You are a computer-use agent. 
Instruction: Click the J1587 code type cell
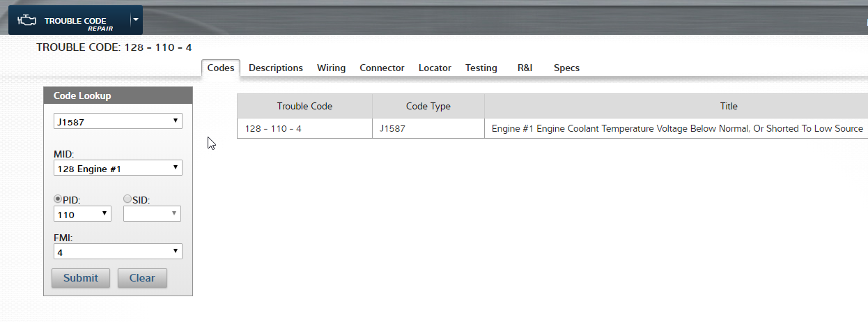(x=428, y=128)
